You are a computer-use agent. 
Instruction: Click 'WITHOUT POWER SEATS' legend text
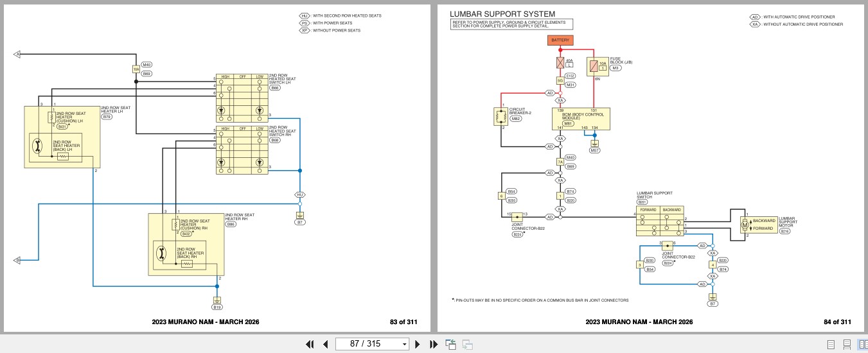[337, 30]
